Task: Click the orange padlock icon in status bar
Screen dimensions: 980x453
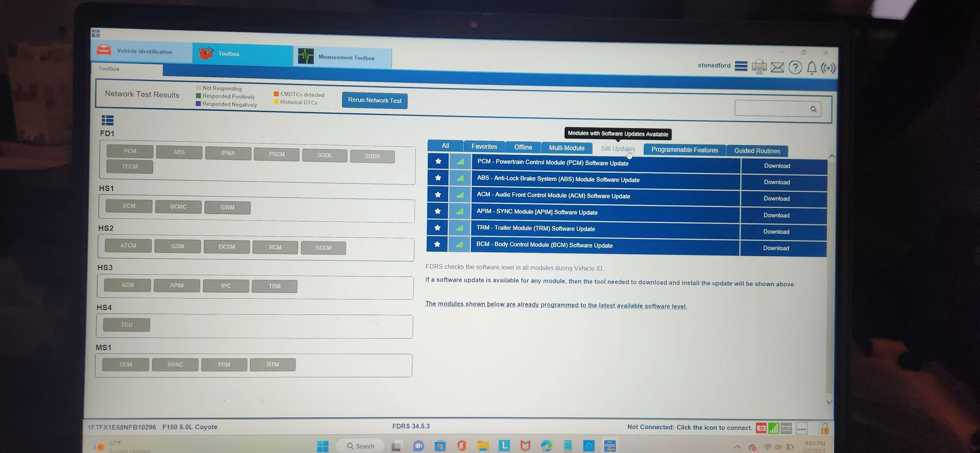Action: point(825,428)
